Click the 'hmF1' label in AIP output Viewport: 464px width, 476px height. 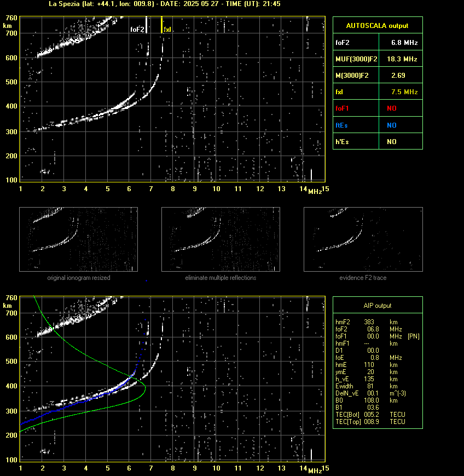343,343
